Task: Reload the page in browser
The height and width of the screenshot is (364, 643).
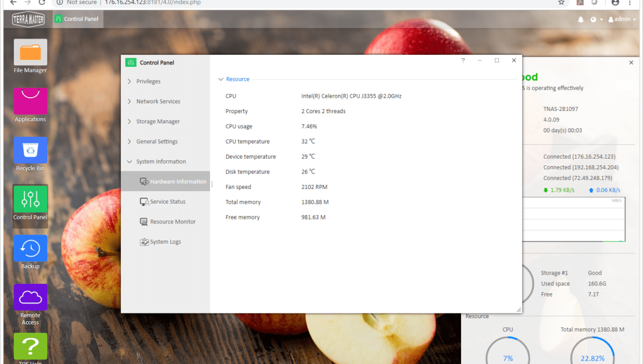Action: pos(42,2)
